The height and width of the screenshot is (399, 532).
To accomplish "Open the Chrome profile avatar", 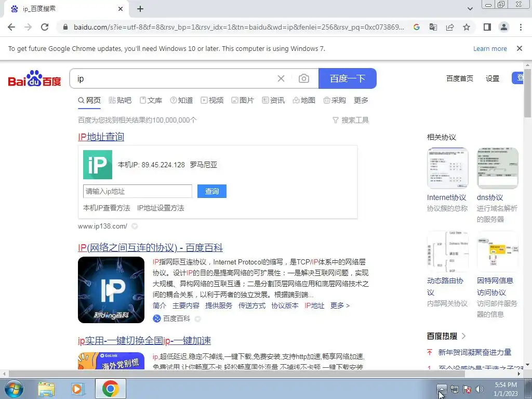I will point(504,27).
